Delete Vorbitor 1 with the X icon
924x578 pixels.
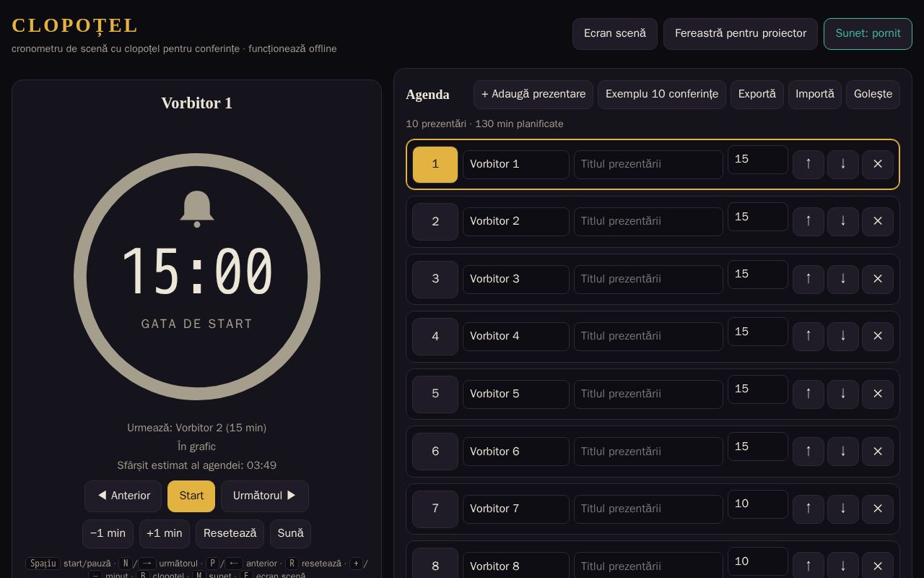coord(878,164)
